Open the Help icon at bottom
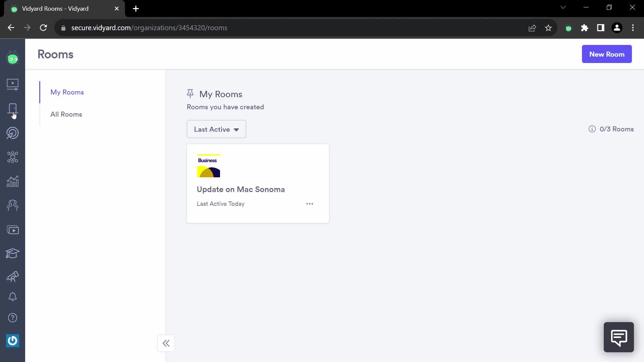 point(12,317)
